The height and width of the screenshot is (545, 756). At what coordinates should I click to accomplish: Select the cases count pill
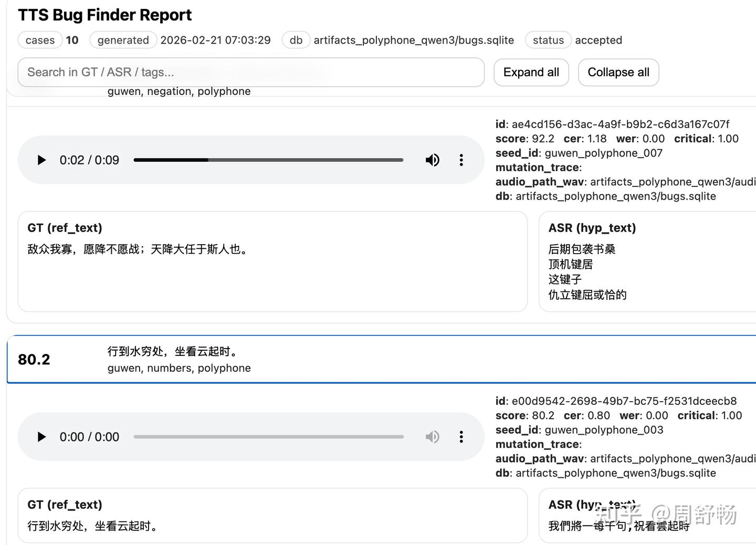(x=40, y=40)
